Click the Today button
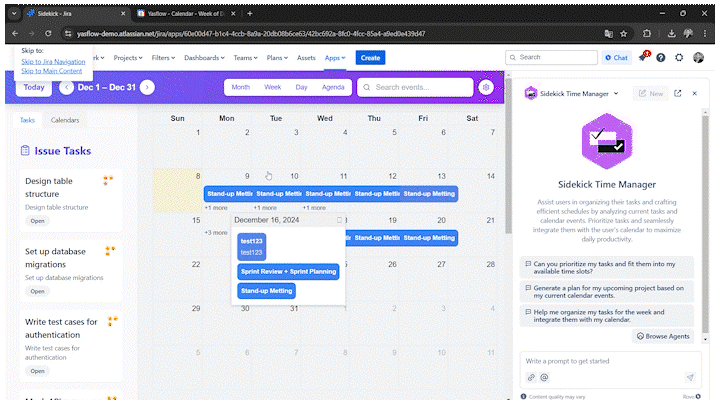 [34, 87]
